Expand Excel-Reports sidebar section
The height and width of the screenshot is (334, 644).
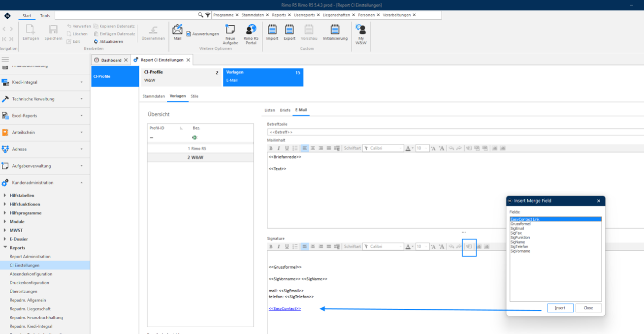pyautogui.click(x=45, y=116)
